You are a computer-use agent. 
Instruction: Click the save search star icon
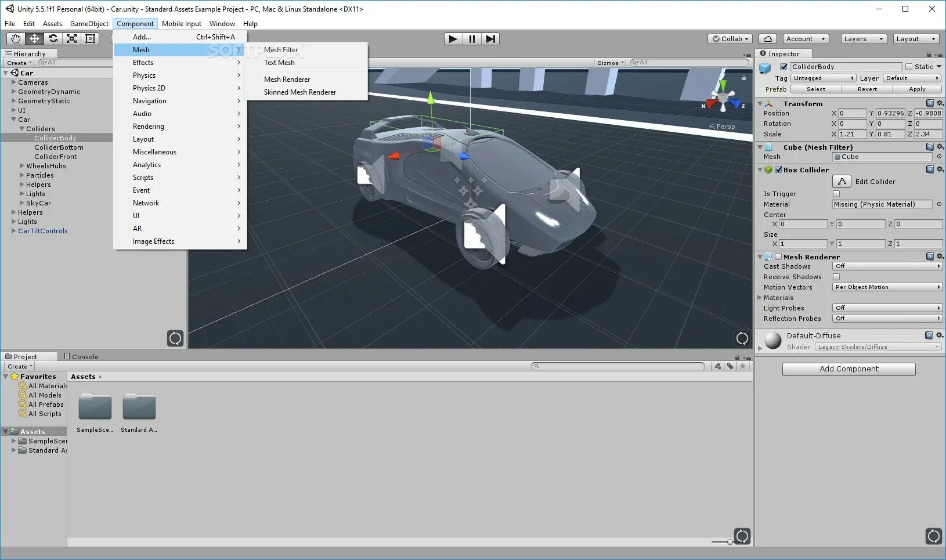click(x=743, y=366)
